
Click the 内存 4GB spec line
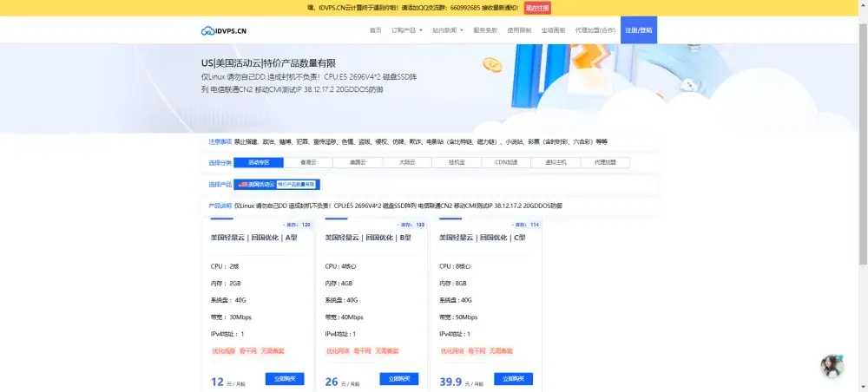click(x=339, y=283)
